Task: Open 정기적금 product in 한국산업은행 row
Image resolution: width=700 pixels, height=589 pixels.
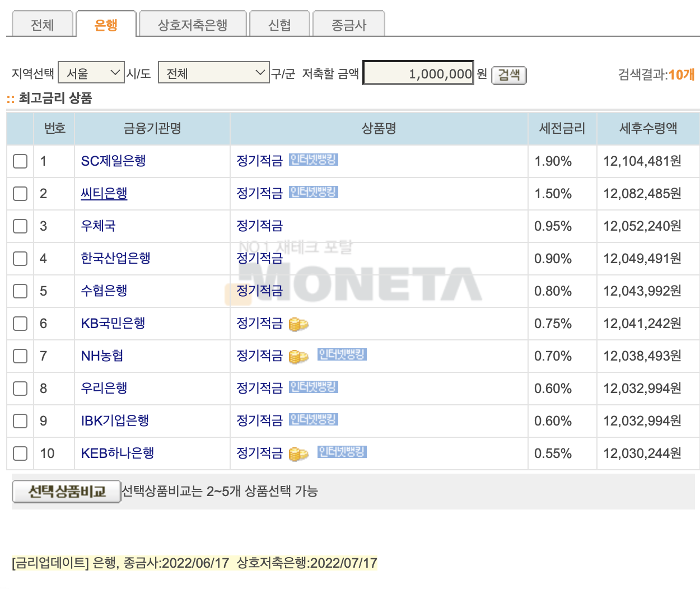Action: [x=260, y=259]
